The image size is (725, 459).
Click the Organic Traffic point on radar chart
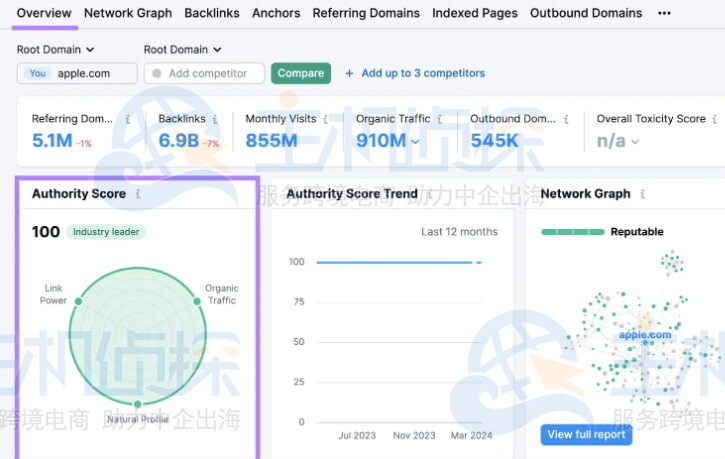click(x=197, y=301)
